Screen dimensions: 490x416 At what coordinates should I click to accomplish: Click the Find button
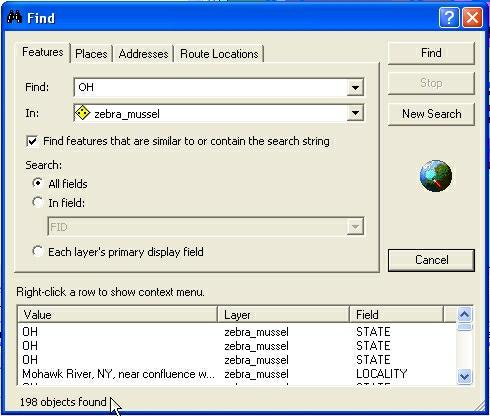tap(431, 53)
